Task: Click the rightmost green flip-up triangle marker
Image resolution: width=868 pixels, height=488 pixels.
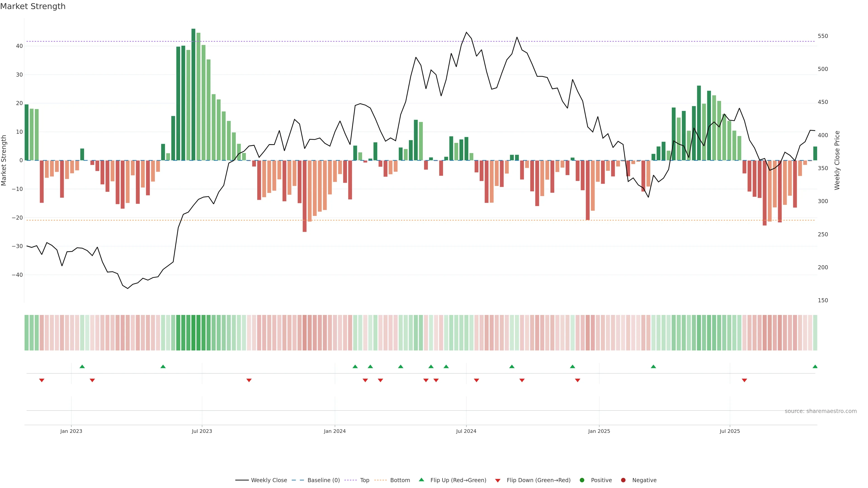Action: [x=815, y=366]
